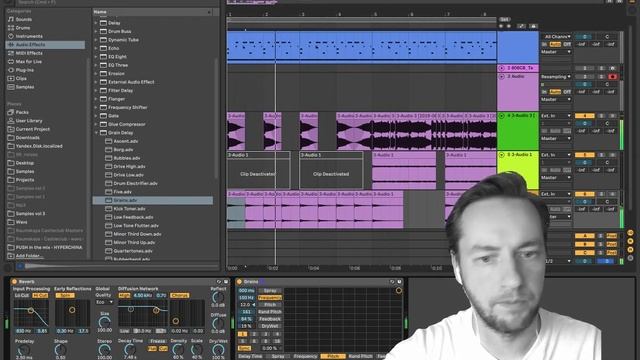
Task: Open the Plug-ins category
Action: [25, 70]
